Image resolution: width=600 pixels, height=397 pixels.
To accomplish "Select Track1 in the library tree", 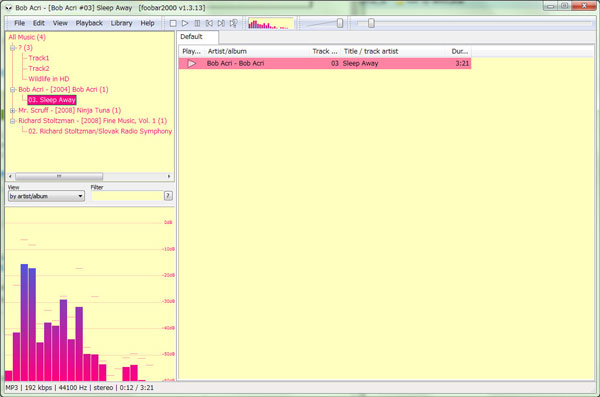I will pos(39,58).
